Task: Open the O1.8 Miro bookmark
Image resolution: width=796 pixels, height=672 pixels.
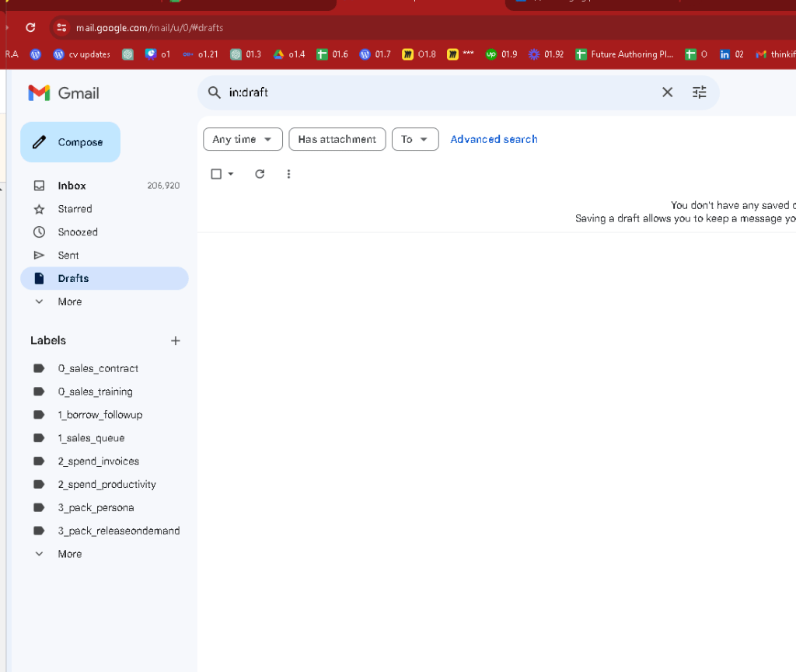Action: (419, 54)
